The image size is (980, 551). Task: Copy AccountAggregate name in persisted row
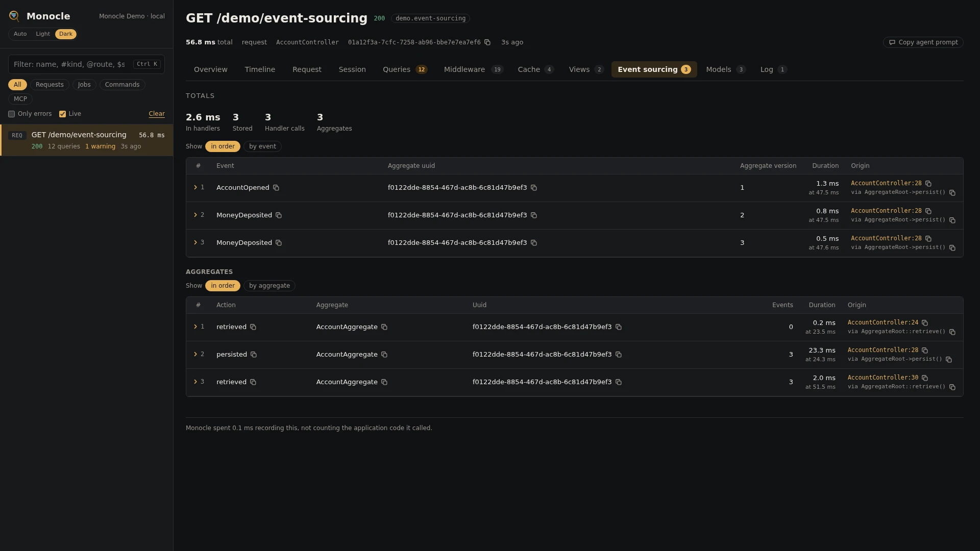click(384, 355)
